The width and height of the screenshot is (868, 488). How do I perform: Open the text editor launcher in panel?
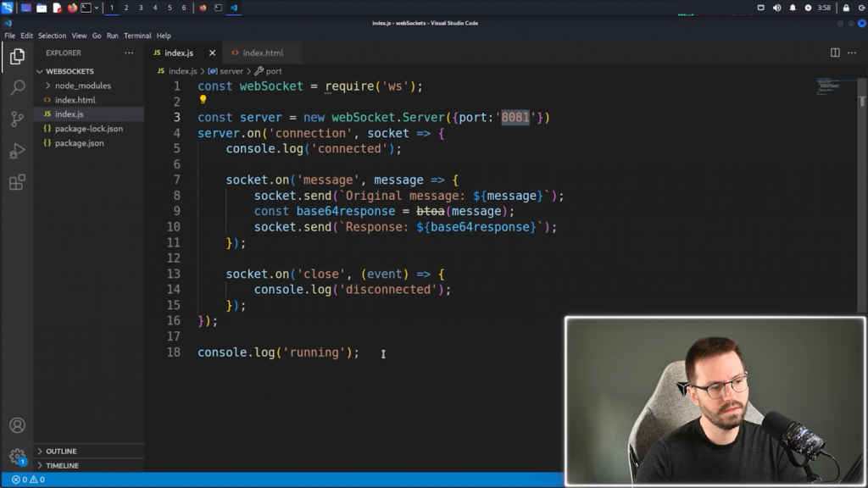[57, 8]
